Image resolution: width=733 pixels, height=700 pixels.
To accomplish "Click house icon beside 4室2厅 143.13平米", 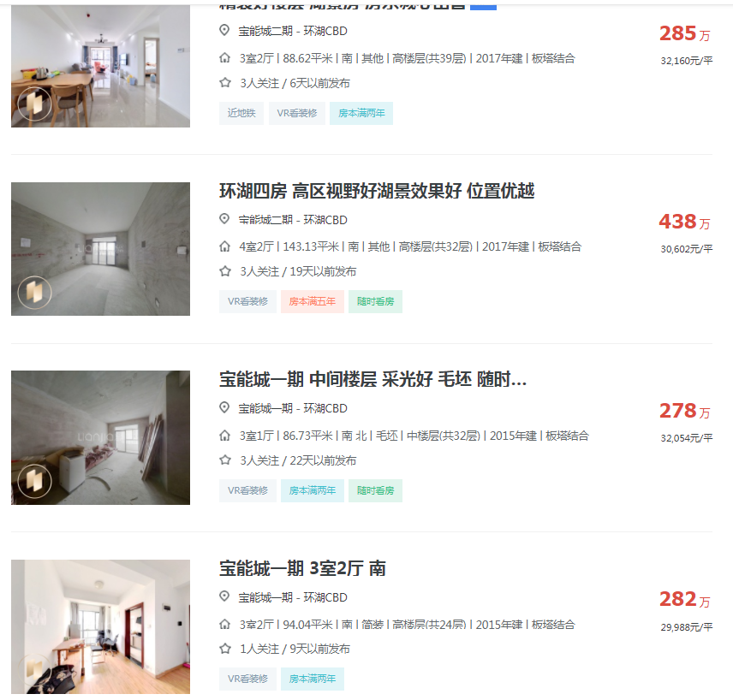I will [x=225, y=246].
